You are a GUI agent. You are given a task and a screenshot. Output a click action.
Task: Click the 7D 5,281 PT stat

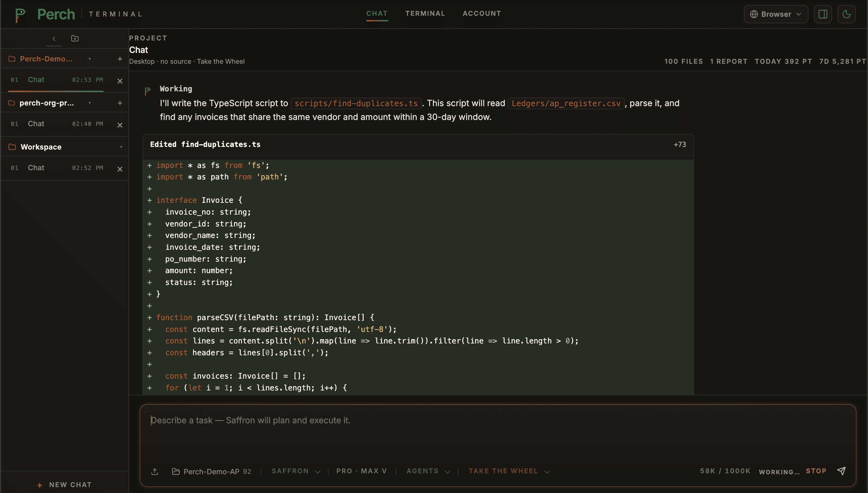point(842,61)
